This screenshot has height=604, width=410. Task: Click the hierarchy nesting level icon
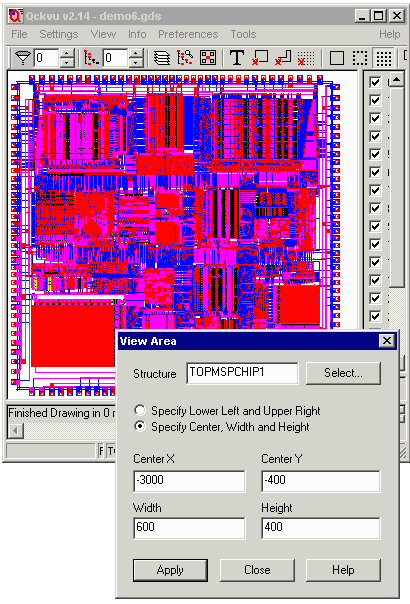[92, 58]
